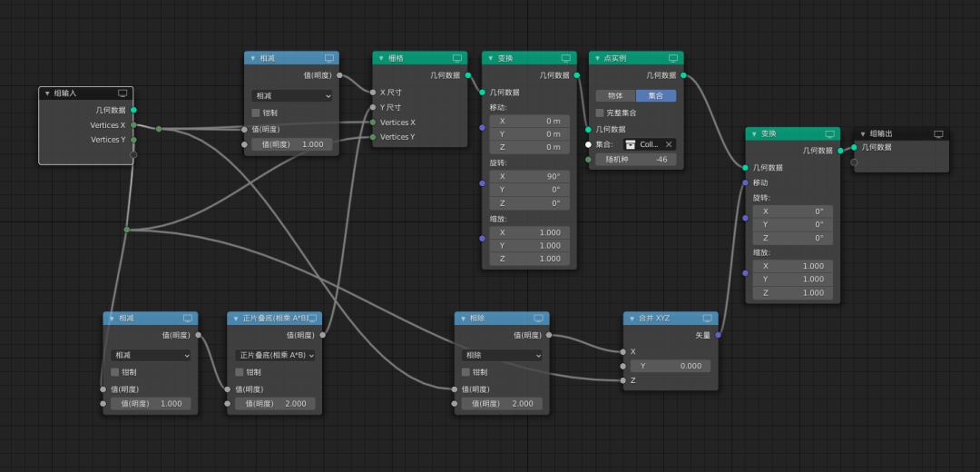This screenshot has width=980, height=472.
Task: Click the monitor icon on the 组输入 node header
Action: point(122,93)
